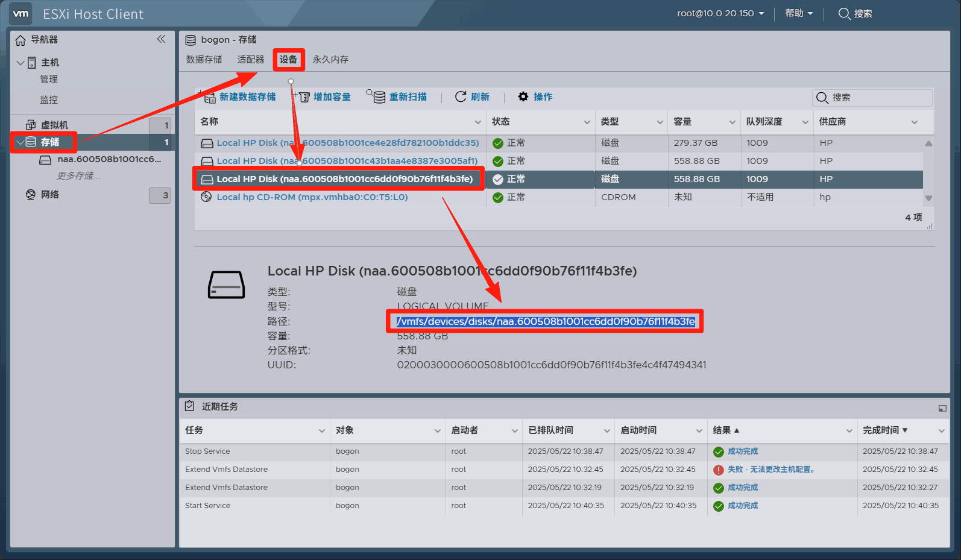Open Local hp CD-ROM mpx.vmhba0 link
The image size is (961, 560).
click(312, 197)
